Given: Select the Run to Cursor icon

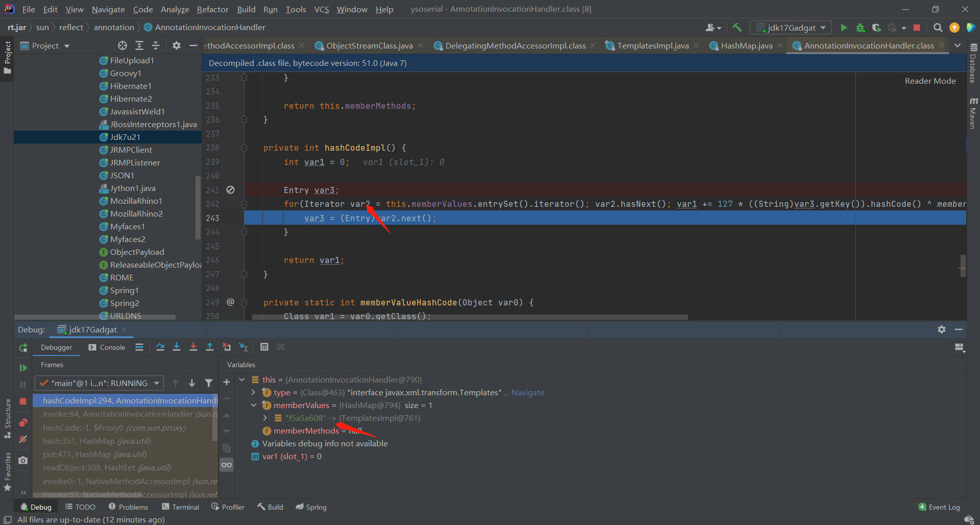Looking at the screenshot, I should click(x=243, y=347).
